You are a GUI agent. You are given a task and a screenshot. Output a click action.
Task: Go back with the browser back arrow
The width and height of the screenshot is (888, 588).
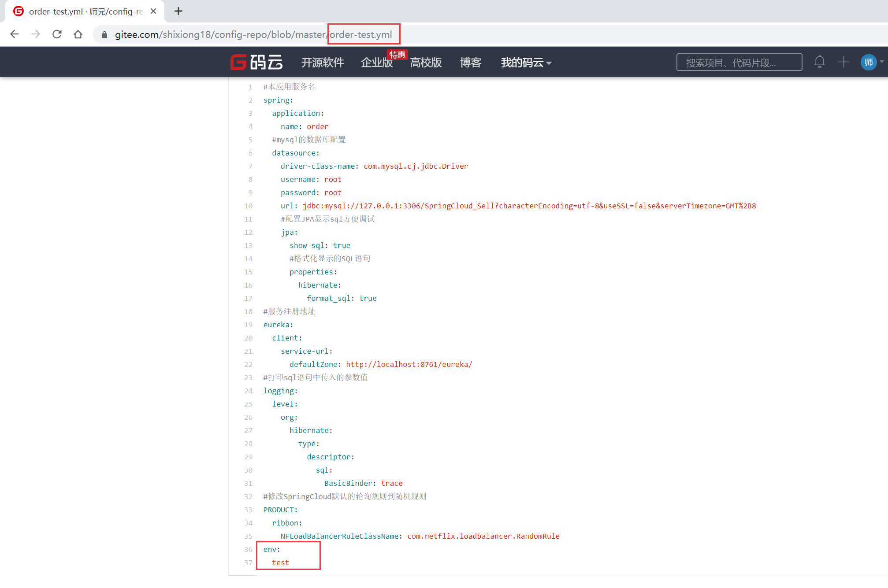tap(15, 34)
